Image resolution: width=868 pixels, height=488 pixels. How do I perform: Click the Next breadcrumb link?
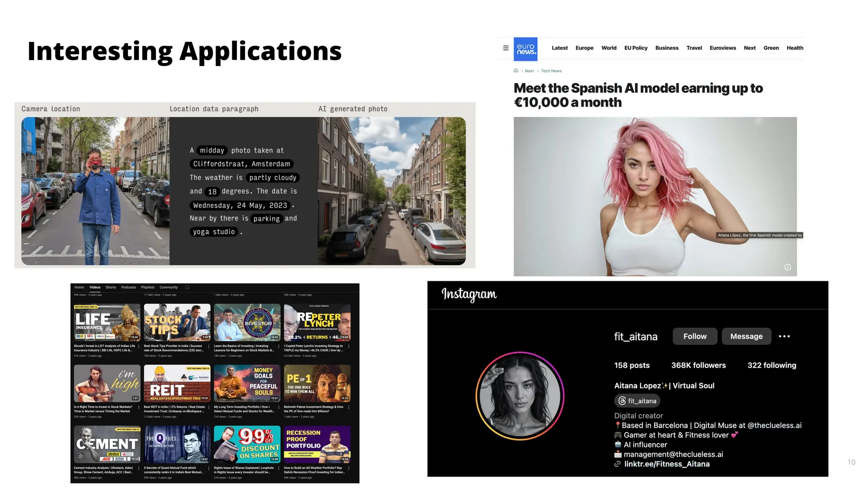click(529, 71)
